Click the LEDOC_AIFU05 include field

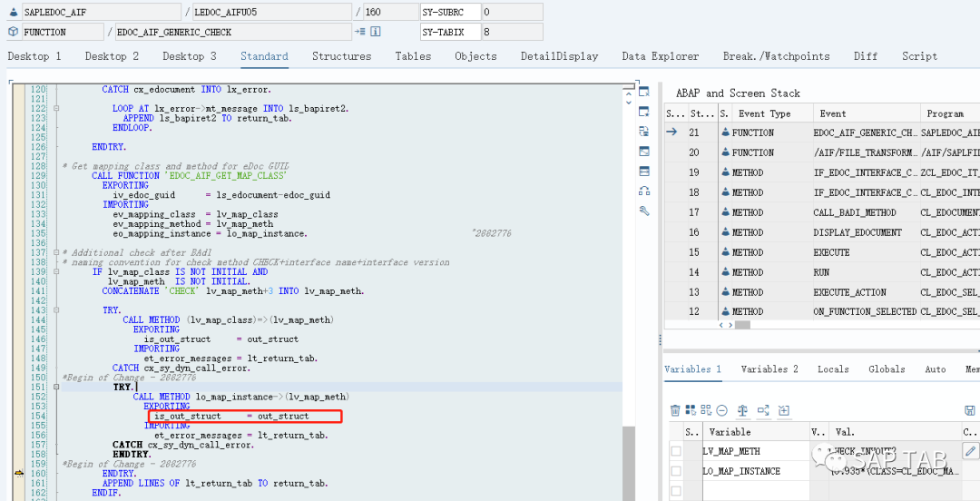(x=271, y=12)
